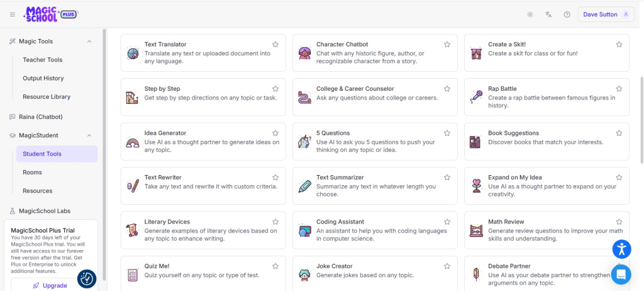
Task: Click the Upgrade button
Action: coord(50,285)
